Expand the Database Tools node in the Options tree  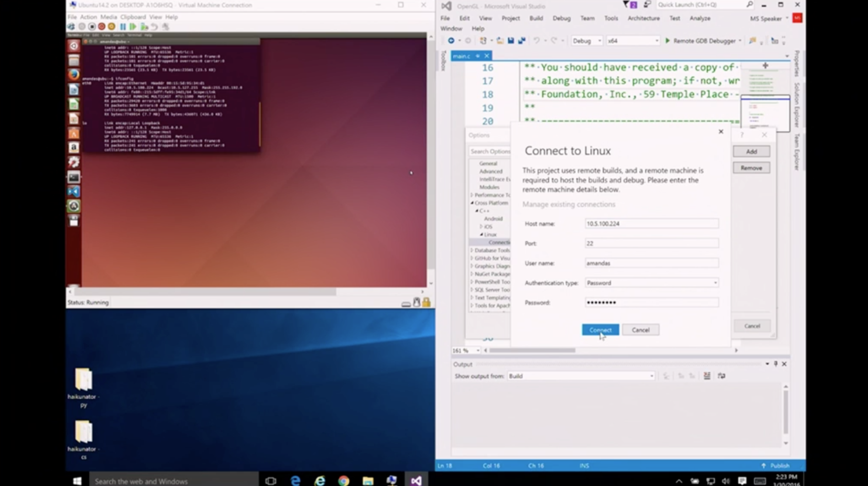[x=472, y=250]
